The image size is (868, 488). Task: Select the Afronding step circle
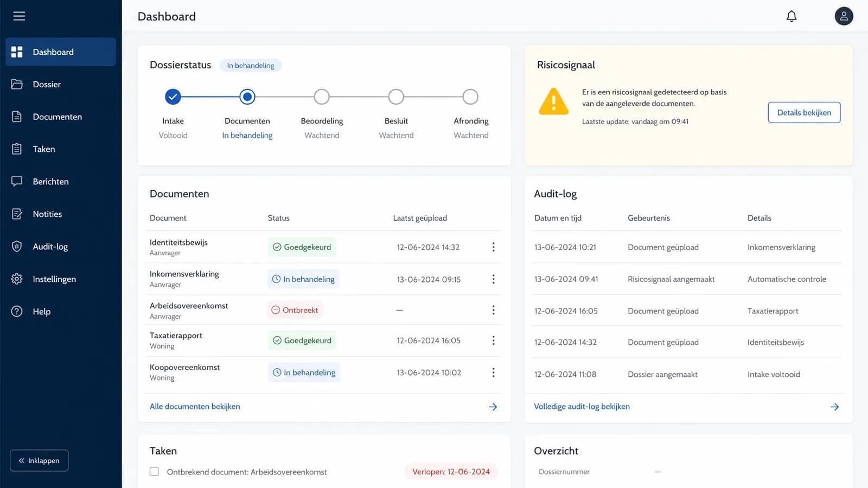click(x=470, y=97)
